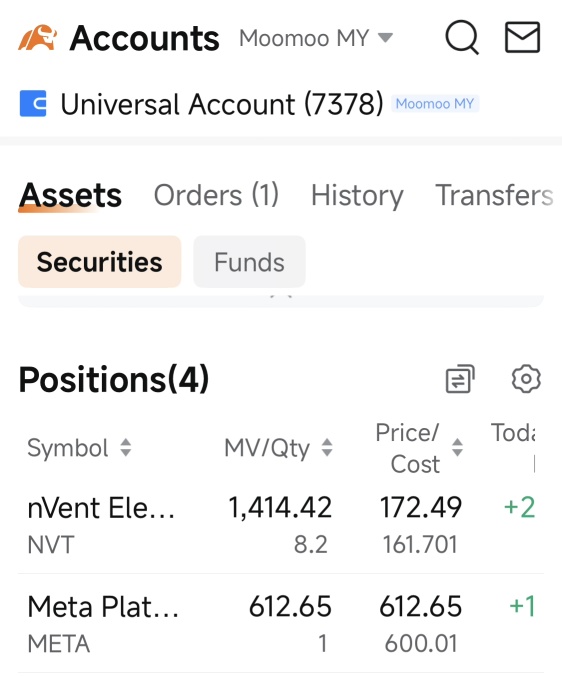Switch to the History tab
562x676 pixels.
(x=357, y=195)
